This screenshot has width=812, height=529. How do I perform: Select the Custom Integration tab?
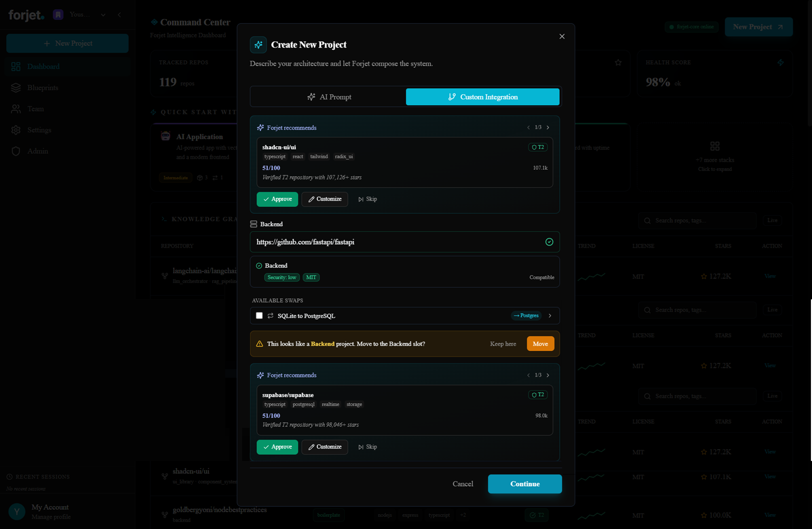pos(482,97)
